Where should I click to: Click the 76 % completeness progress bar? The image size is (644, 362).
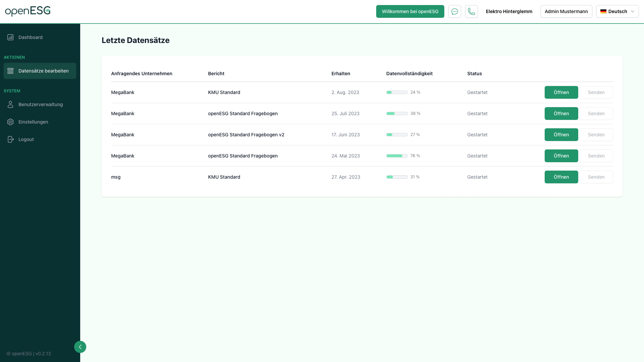tap(397, 156)
